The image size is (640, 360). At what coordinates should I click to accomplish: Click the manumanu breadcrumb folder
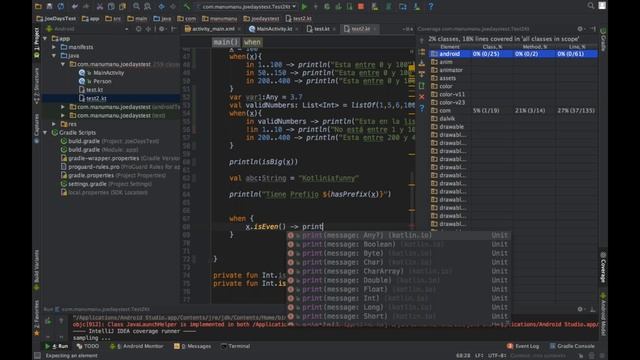coord(220,18)
